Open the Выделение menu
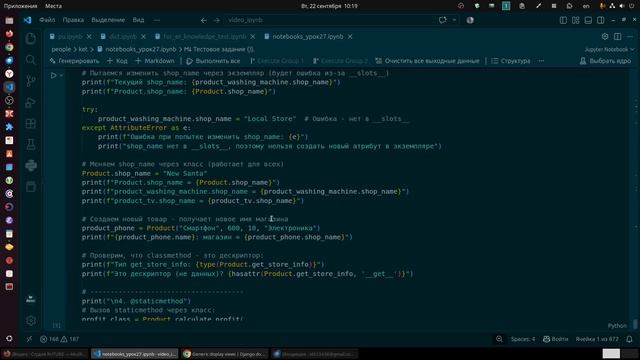The height and width of the screenshot is (360, 640). coord(108,20)
